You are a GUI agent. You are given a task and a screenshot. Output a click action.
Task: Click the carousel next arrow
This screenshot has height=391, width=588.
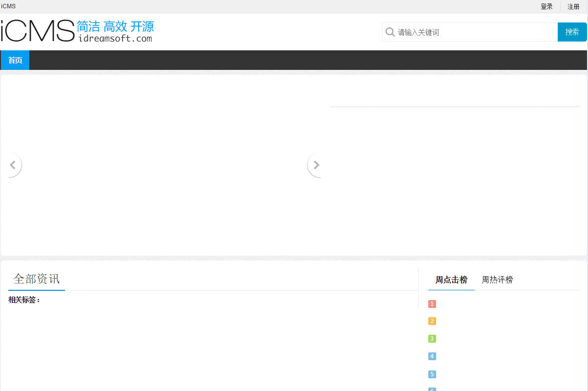316,165
